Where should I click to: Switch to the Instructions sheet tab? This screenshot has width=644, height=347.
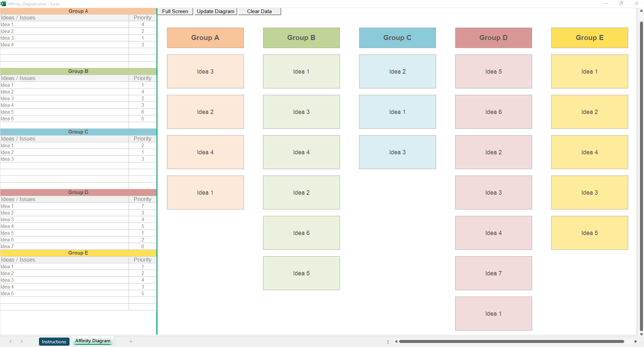click(x=54, y=342)
